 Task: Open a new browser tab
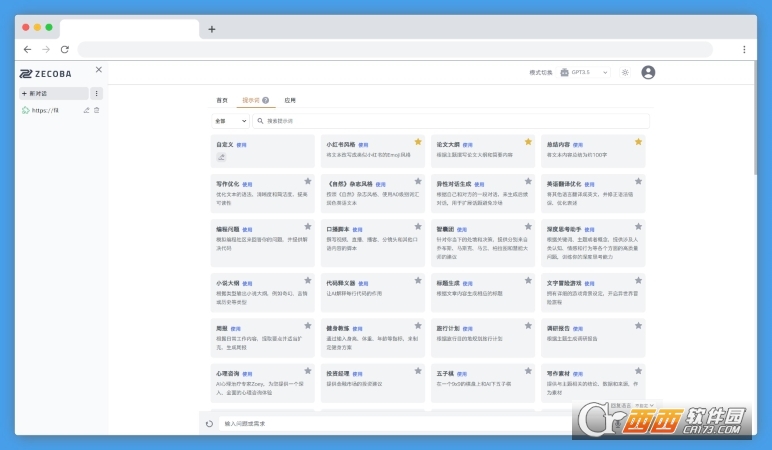212,29
